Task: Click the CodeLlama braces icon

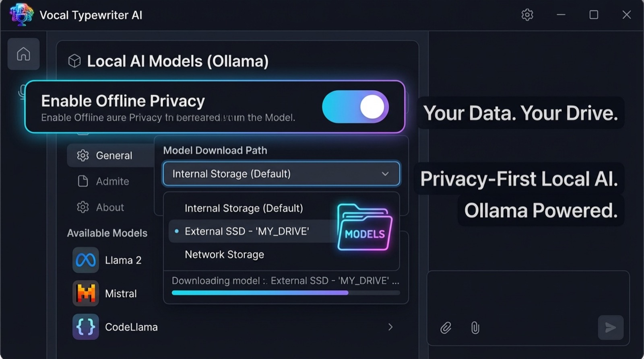Action: (86, 327)
